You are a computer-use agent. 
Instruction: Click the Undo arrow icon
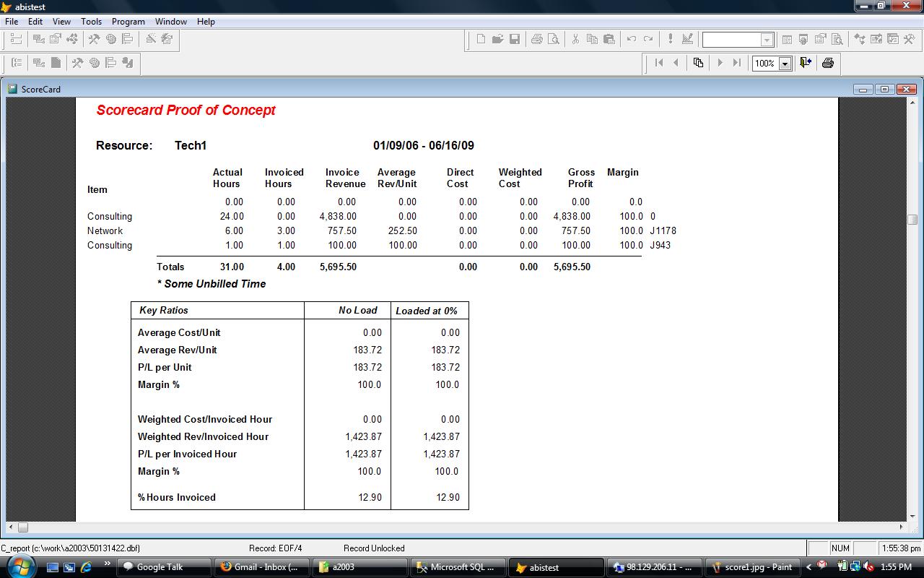click(x=632, y=39)
